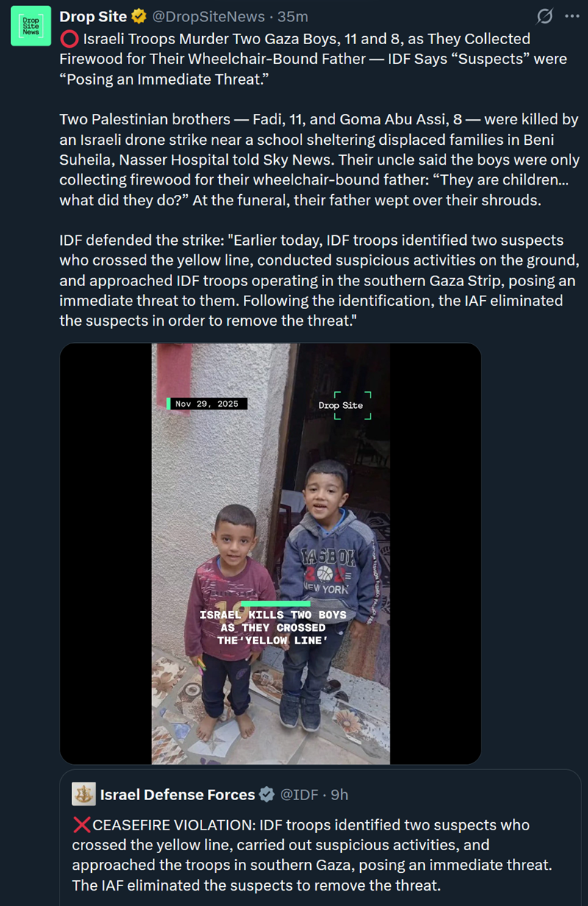Click the 'YELLOW LINE' caption overlay on video
588x906 pixels.
(272, 627)
